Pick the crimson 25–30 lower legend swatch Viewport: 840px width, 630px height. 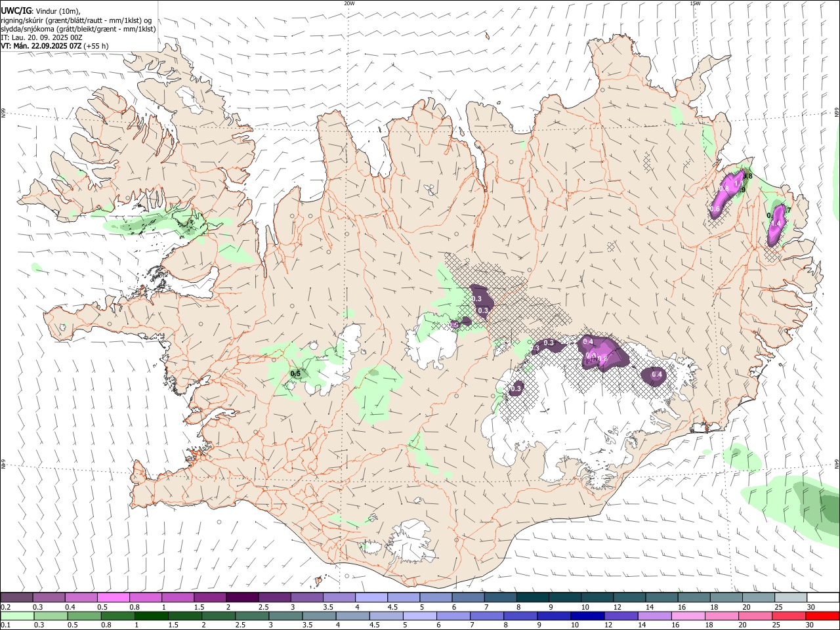click(790, 616)
